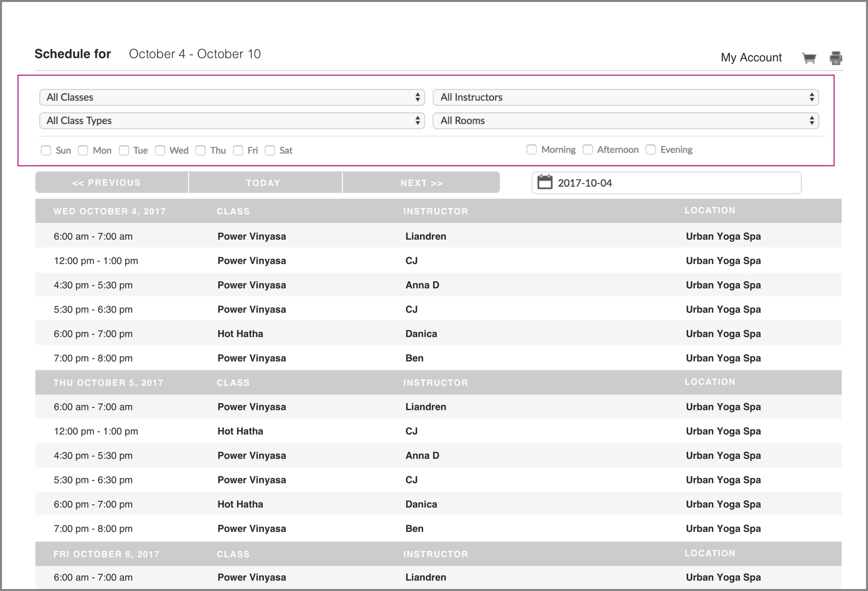Jump to Today's schedule
868x591 pixels.
tap(265, 183)
